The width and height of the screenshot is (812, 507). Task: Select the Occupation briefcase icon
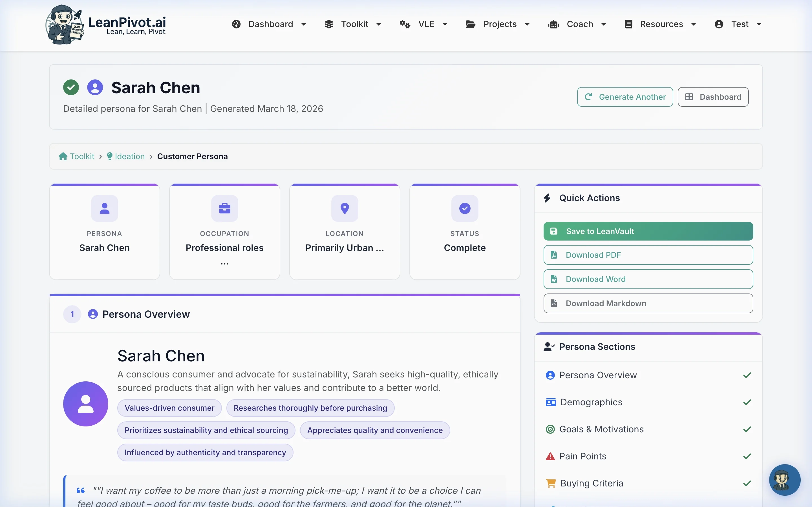[224, 208]
